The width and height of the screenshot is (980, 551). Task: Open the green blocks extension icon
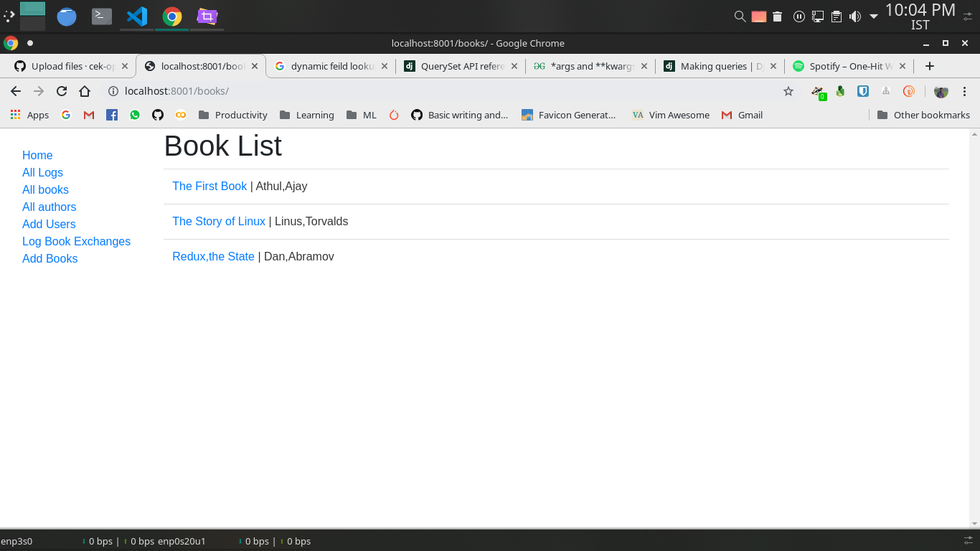pos(840,91)
